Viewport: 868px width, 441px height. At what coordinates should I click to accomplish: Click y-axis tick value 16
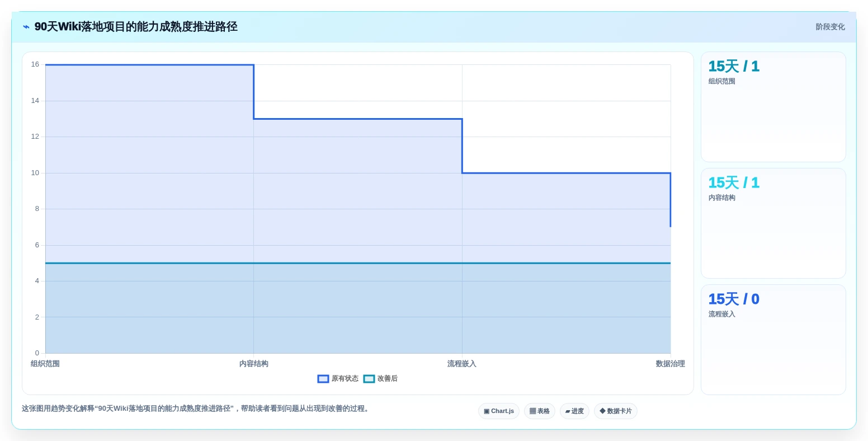[35, 64]
